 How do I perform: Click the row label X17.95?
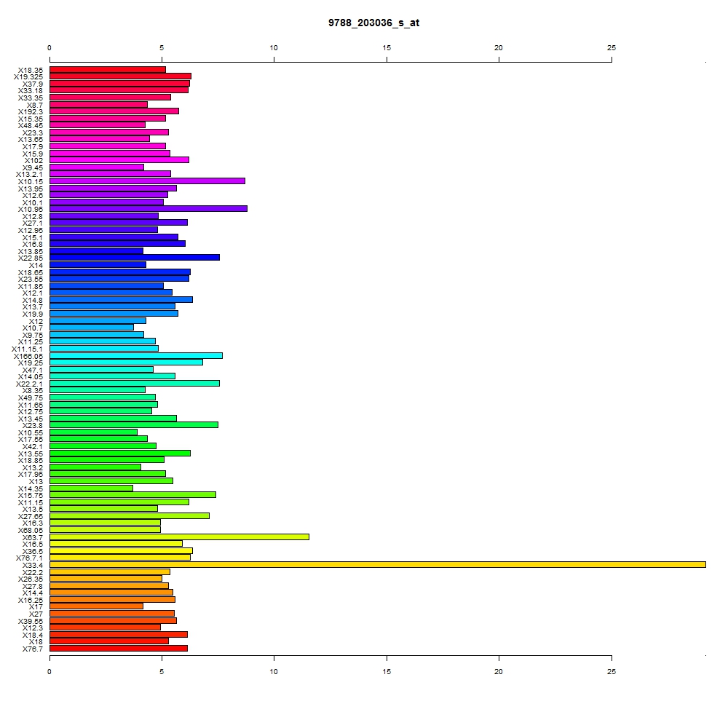pyautogui.click(x=31, y=474)
